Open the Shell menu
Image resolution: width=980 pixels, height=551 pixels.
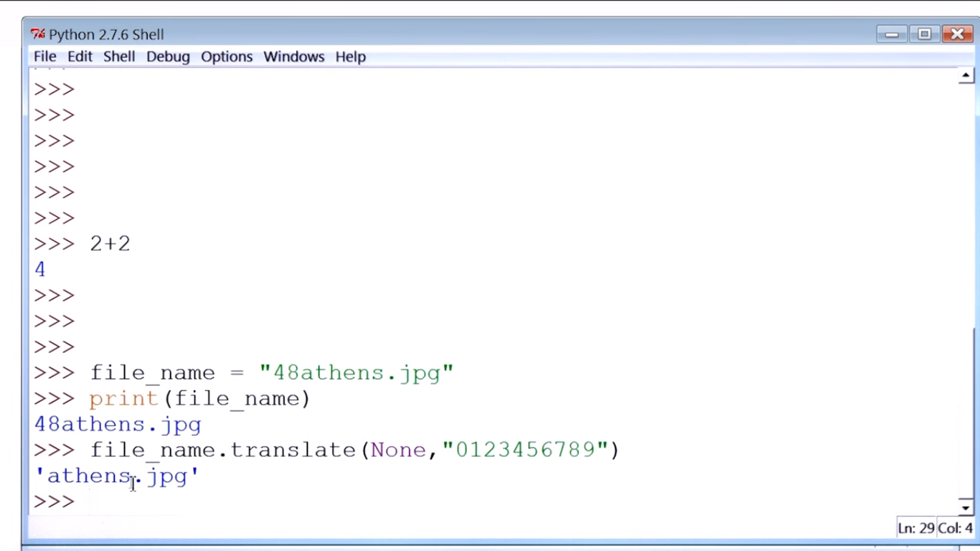(119, 57)
